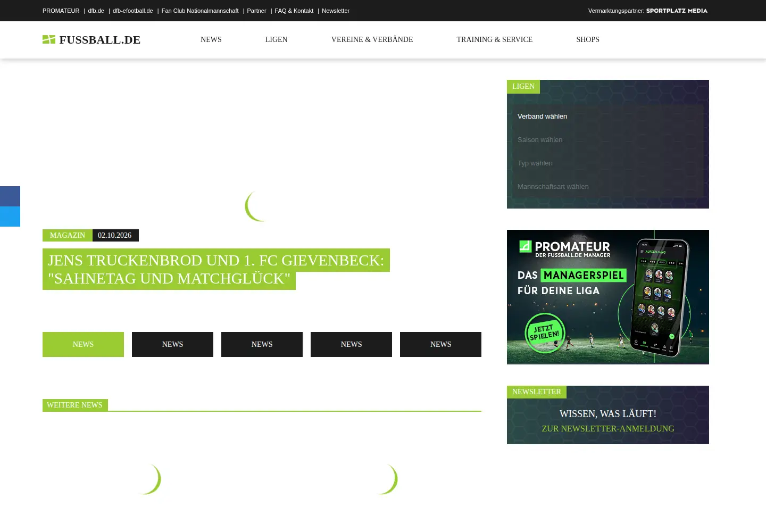The image size is (766, 532).
Task: Open the VEREINE & VERBÄNDE menu
Action: (x=372, y=39)
